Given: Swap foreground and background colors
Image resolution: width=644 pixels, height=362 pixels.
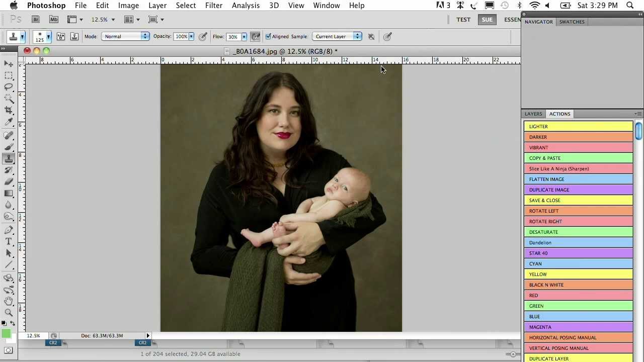Looking at the screenshot, I should (x=13, y=323).
